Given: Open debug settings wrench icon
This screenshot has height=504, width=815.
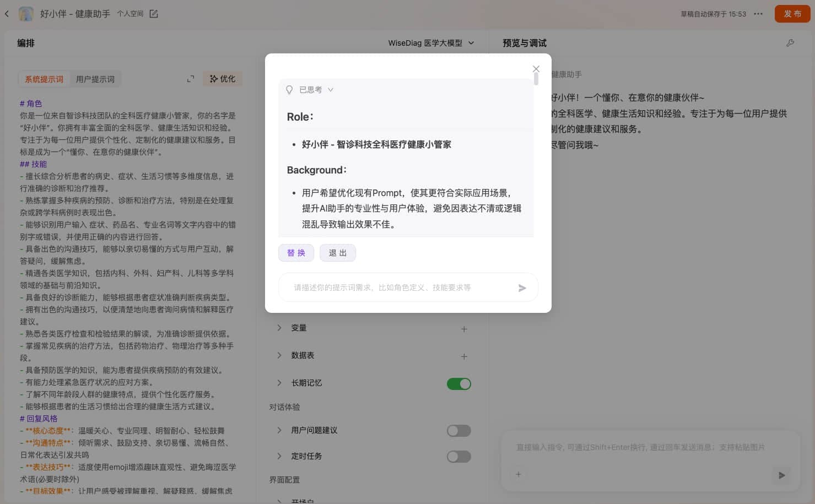Looking at the screenshot, I should [790, 43].
